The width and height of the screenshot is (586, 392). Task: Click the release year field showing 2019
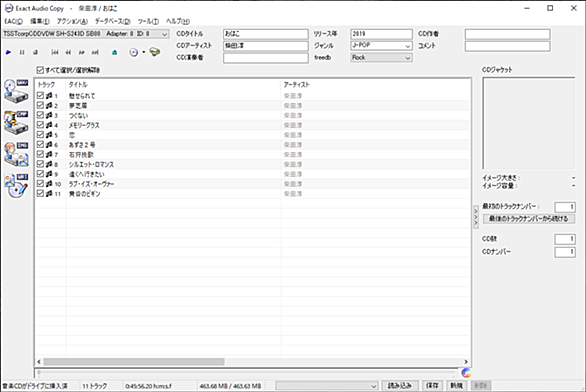(x=381, y=34)
